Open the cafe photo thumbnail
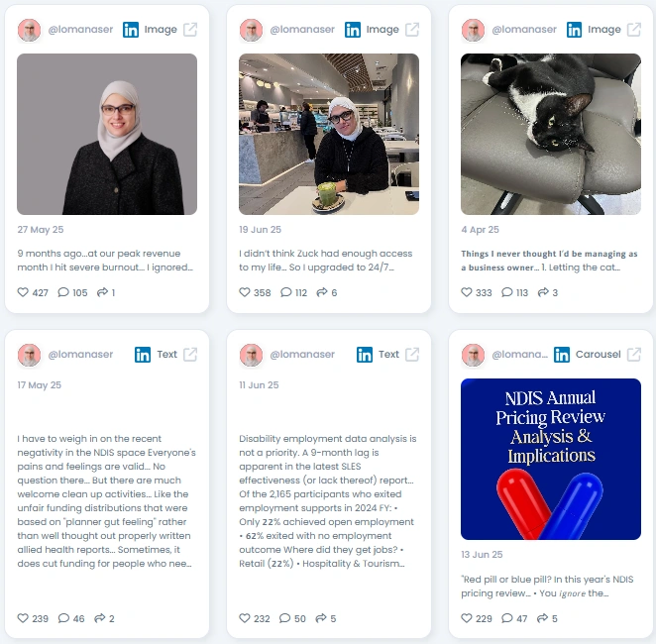656x644 pixels. (x=329, y=134)
